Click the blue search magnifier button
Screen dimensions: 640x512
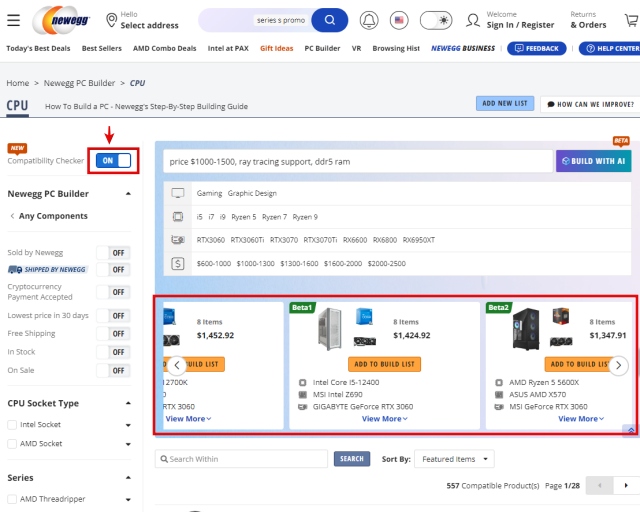(329, 20)
